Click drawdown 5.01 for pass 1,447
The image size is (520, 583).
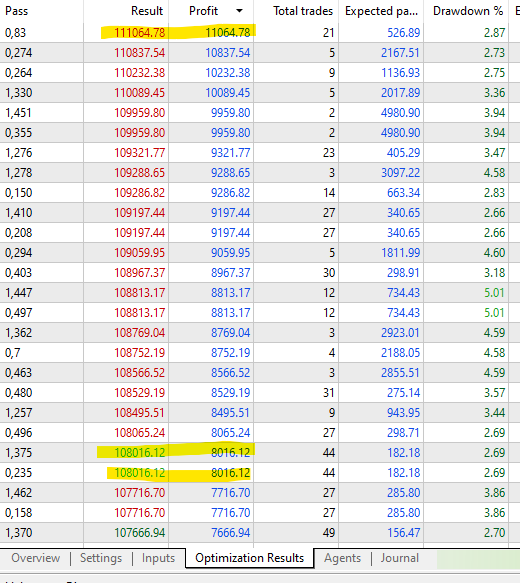coord(494,293)
